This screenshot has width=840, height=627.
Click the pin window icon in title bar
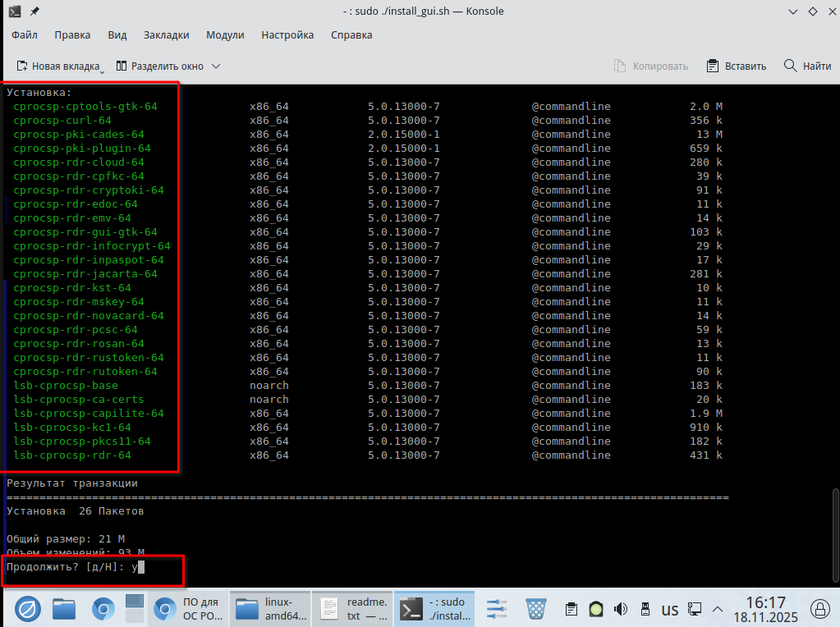[x=34, y=11]
